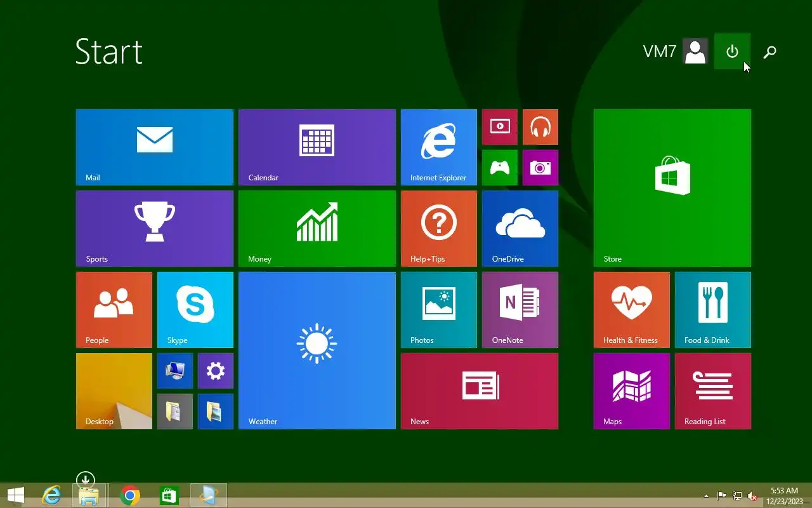
Task: Open the Action Center flag icon
Action: 721,496
